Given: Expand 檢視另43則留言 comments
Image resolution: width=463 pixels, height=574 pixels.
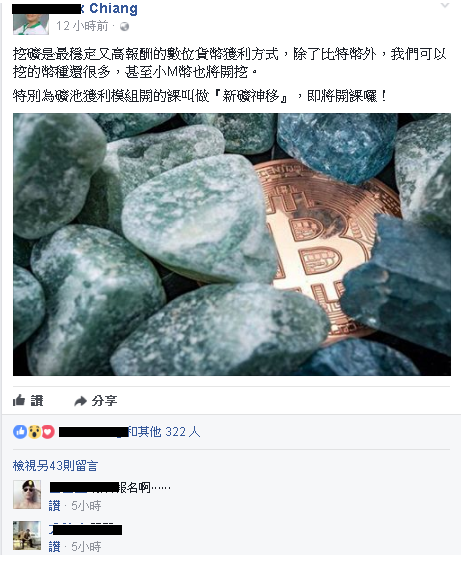Looking at the screenshot, I should click(x=55, y=466).
